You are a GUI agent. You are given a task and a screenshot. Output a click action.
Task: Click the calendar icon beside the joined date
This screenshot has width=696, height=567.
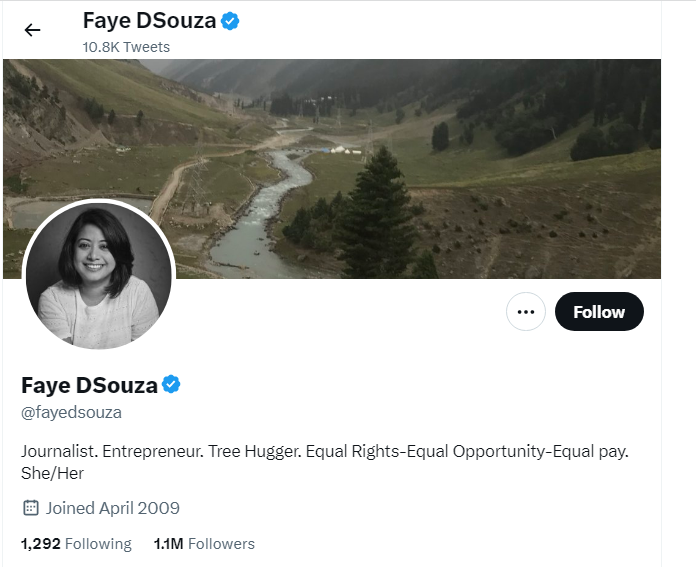coord(30,508)
